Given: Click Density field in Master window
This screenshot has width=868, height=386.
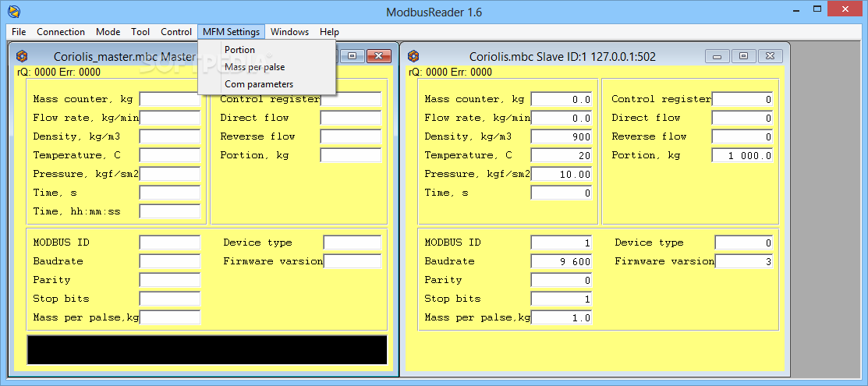Looking at the screenshot, I should pos(170,136).
